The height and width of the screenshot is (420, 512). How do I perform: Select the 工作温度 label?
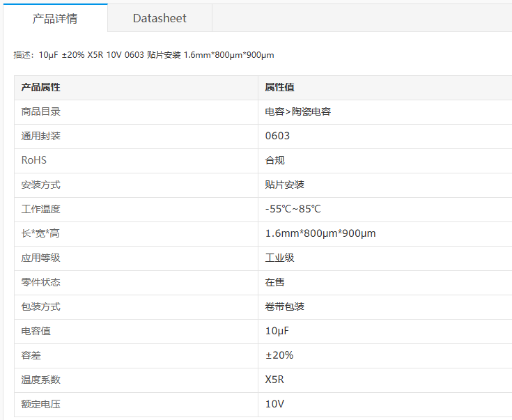tap(41, 209)
